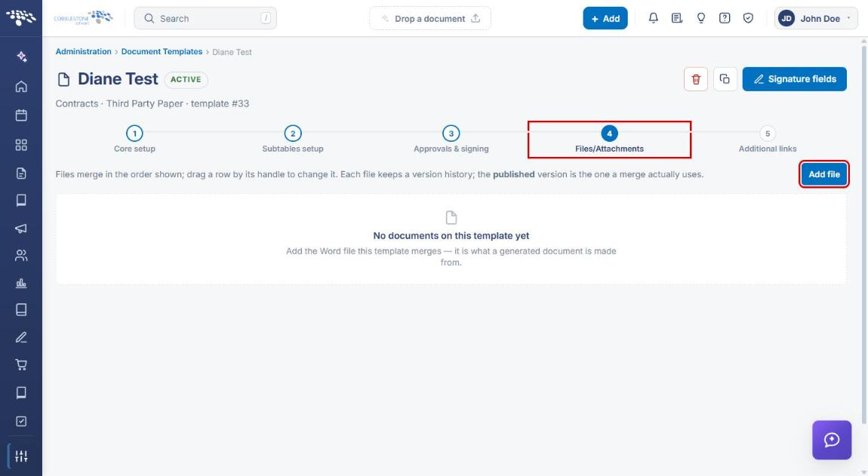
Task: Click 'No documents on this template yet' text
Action: (x=451, y=236)
